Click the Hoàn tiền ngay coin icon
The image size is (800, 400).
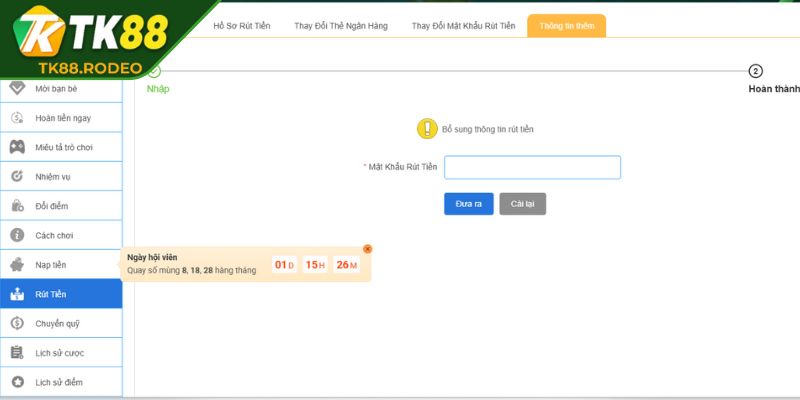[x=17, y=118]
